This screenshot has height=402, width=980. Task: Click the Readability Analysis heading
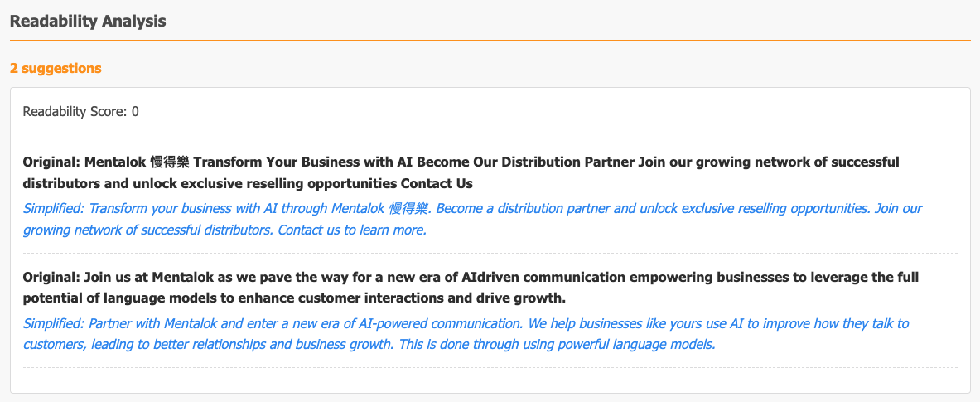click(x=88, y=21)
